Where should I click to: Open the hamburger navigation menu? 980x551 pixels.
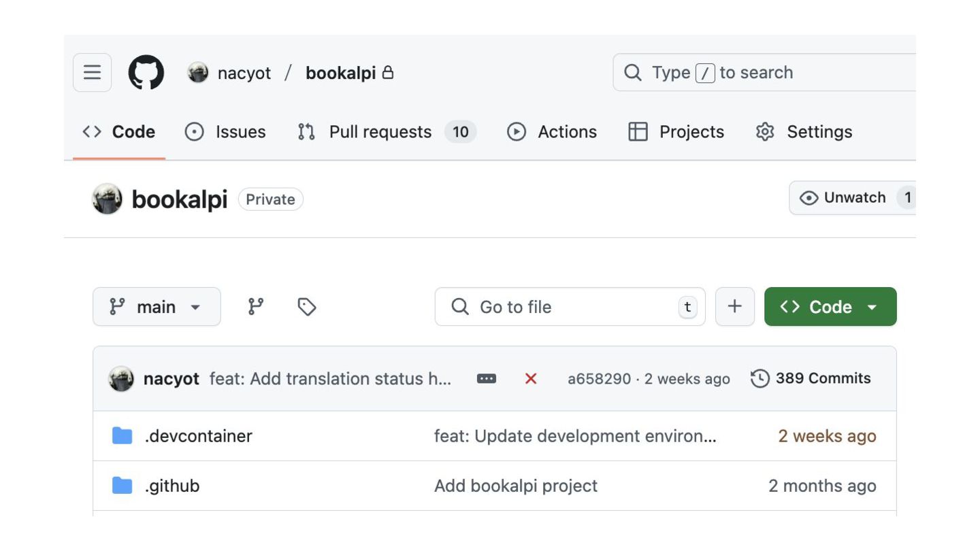click(x=92, y=72)
